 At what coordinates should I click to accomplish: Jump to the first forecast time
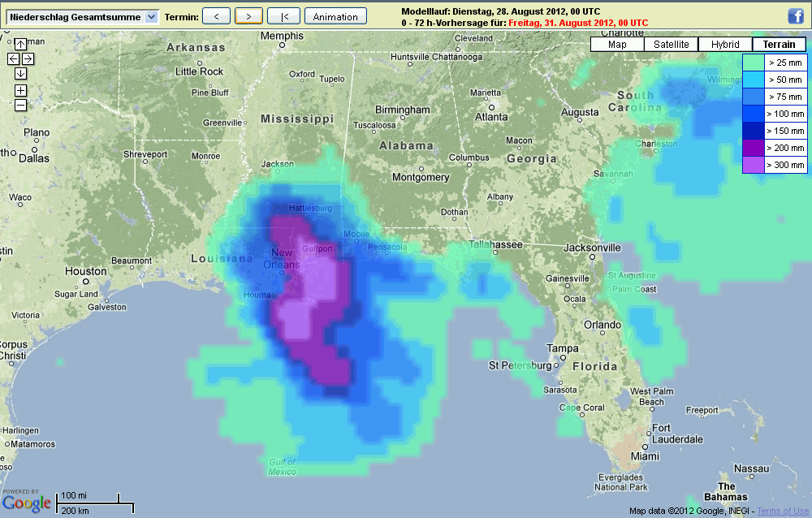[x=283, y=16]
